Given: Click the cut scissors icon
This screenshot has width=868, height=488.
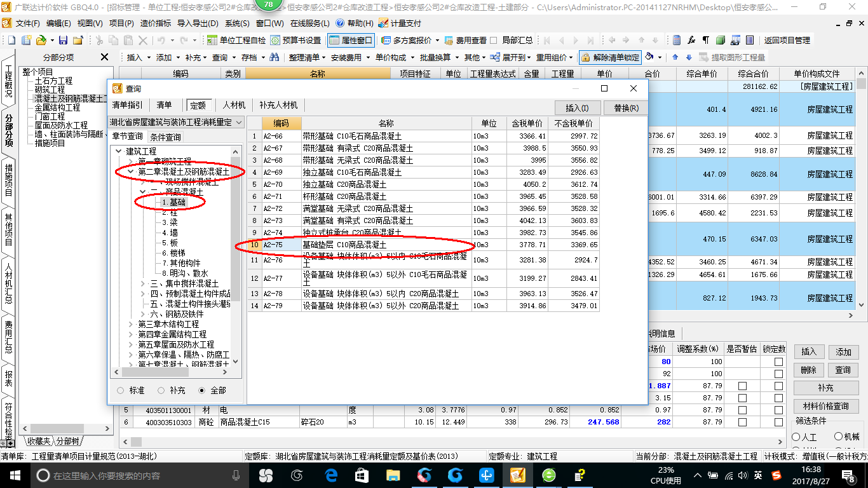Looking at the screenshot, I should [x=98, y=40].
